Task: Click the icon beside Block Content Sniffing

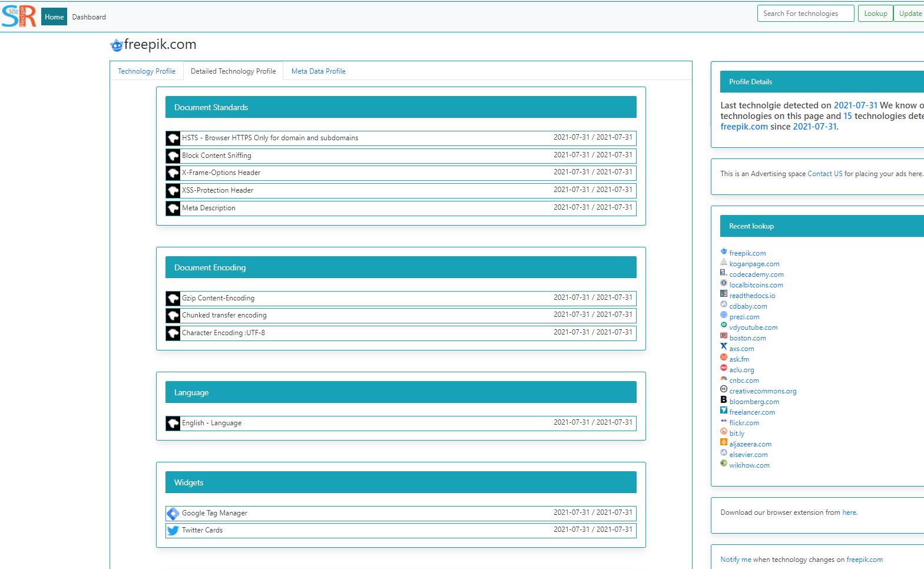Action: pos(173,156)
